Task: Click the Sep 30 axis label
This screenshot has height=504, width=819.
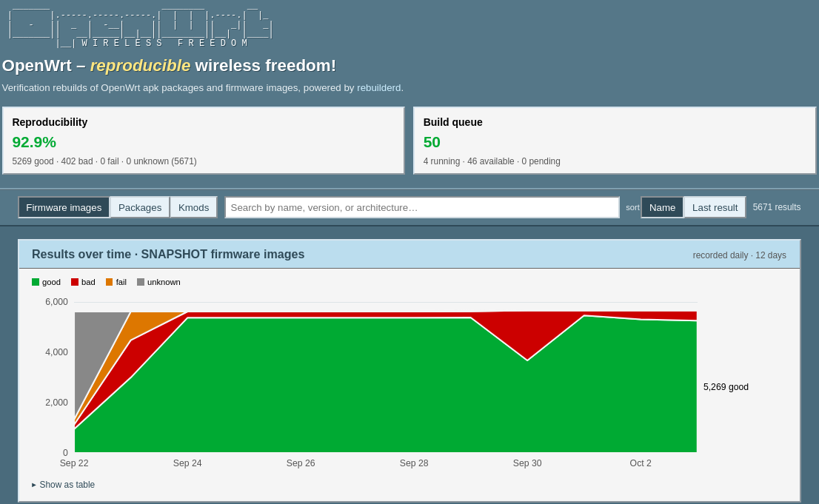Action: tap(527, 463)
